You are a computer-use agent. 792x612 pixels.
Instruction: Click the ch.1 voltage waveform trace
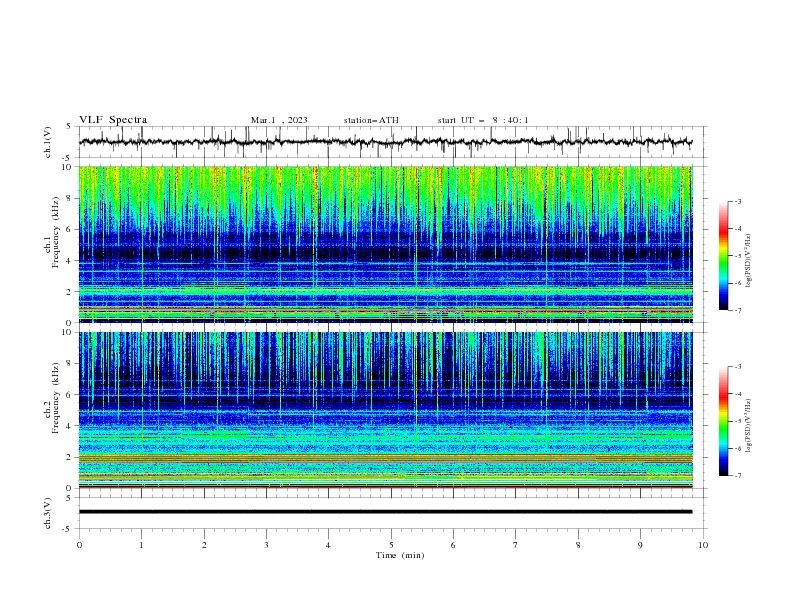point(386,142)
